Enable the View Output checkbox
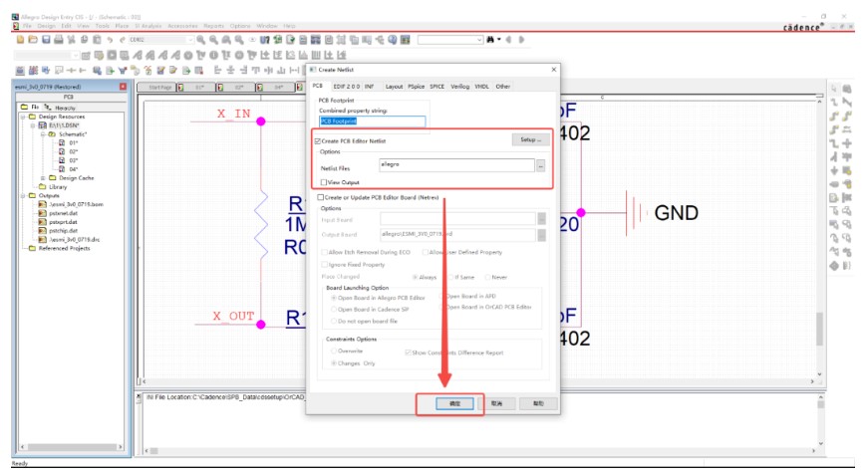Viewport: 868px width, 473px height. 324,182
